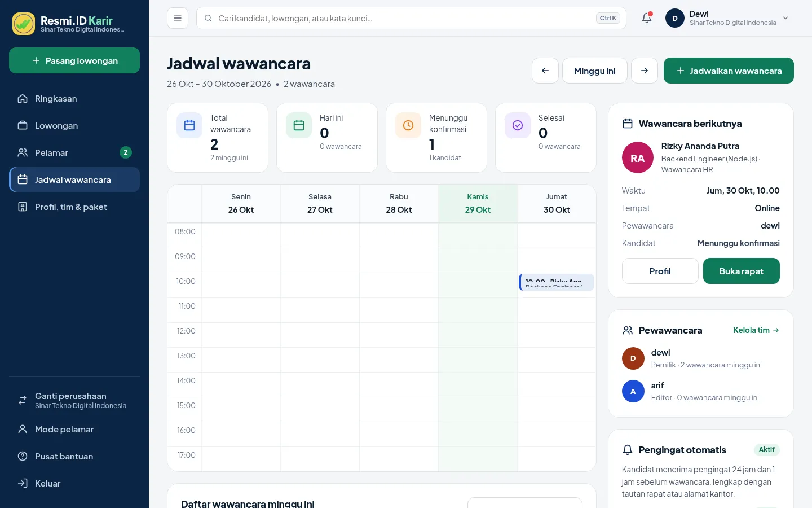Click the Total wawancara calendar icon
812x508 pixels.
[189, 125]
